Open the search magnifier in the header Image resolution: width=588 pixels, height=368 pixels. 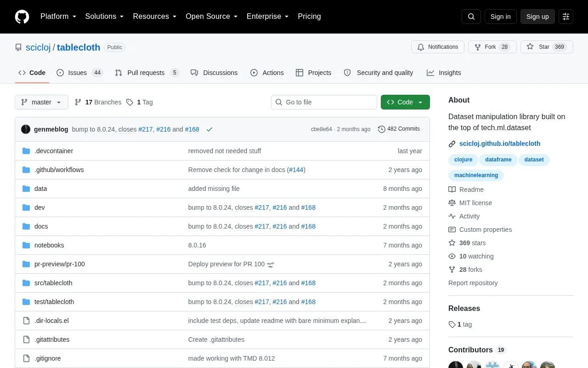pos(471,17)
